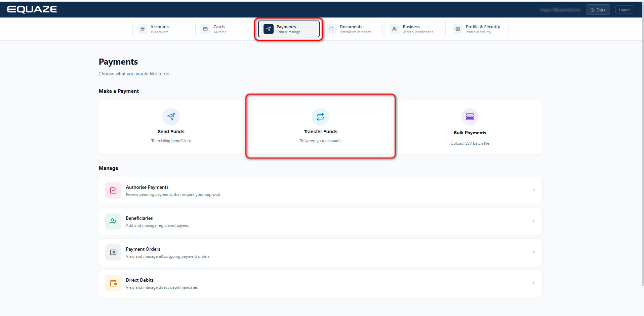Click the Cards credit card icon

[205, 29]
